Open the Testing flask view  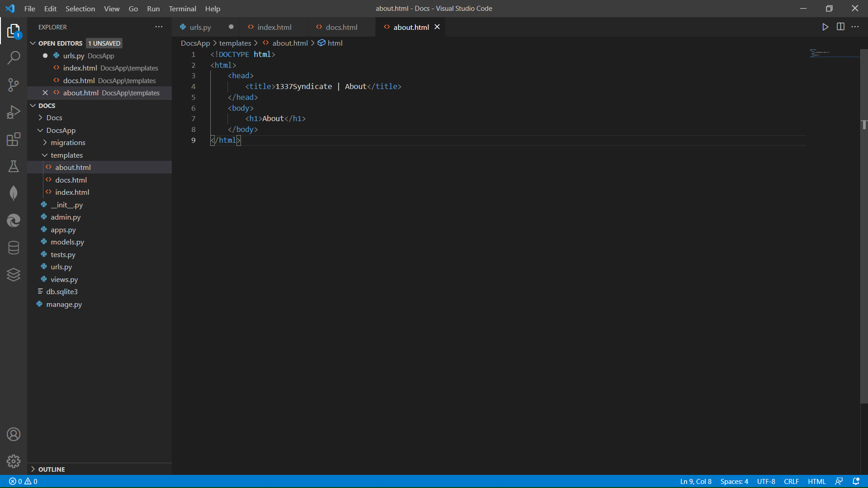[14, 166]
